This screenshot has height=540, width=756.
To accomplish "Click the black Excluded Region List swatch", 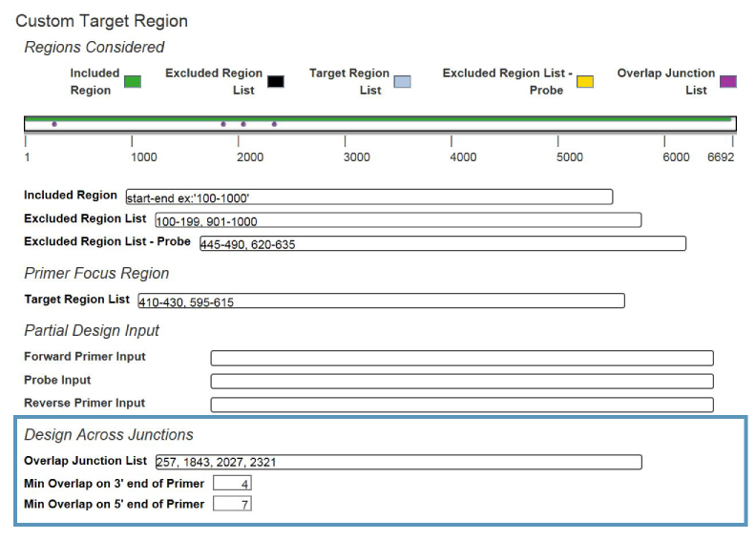I will point(276,82).
